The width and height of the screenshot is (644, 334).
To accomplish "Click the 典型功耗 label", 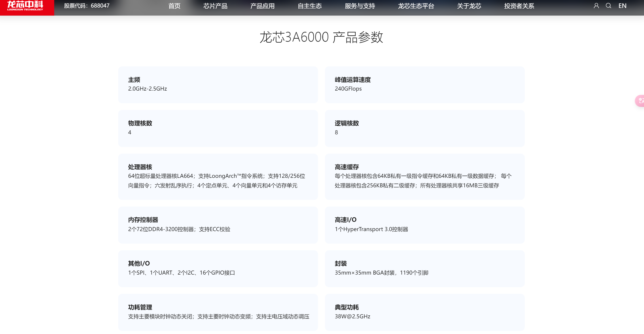I will click(347, 307).
